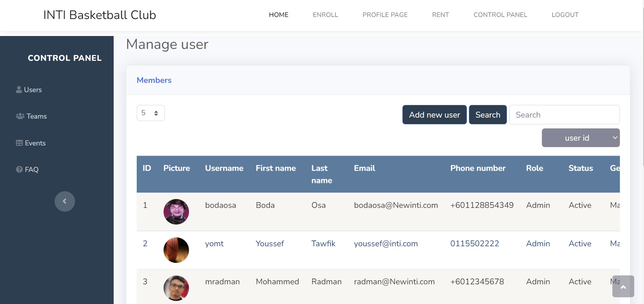This screenshot has height=304, width=644.
Task: Click the INTI Basketball Club logo link
Action: (x=100, y=15)
